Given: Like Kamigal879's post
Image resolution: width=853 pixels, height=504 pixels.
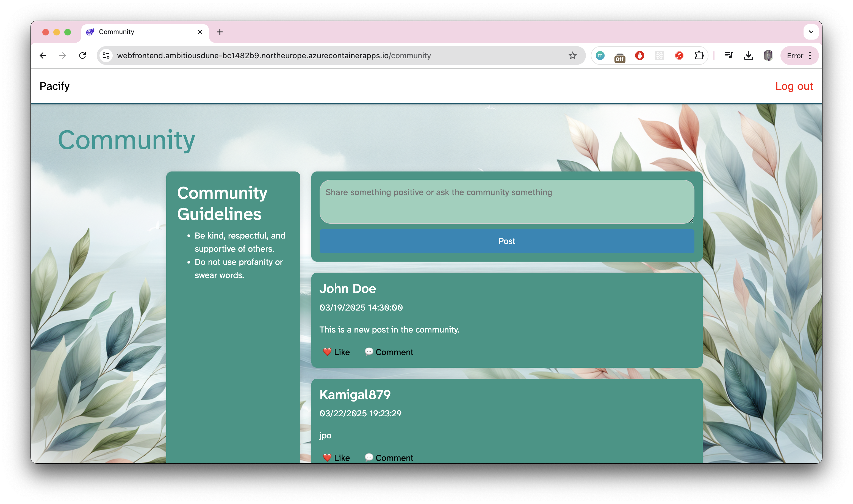Looking at the screenshot, I should click(x=336, y=458).
